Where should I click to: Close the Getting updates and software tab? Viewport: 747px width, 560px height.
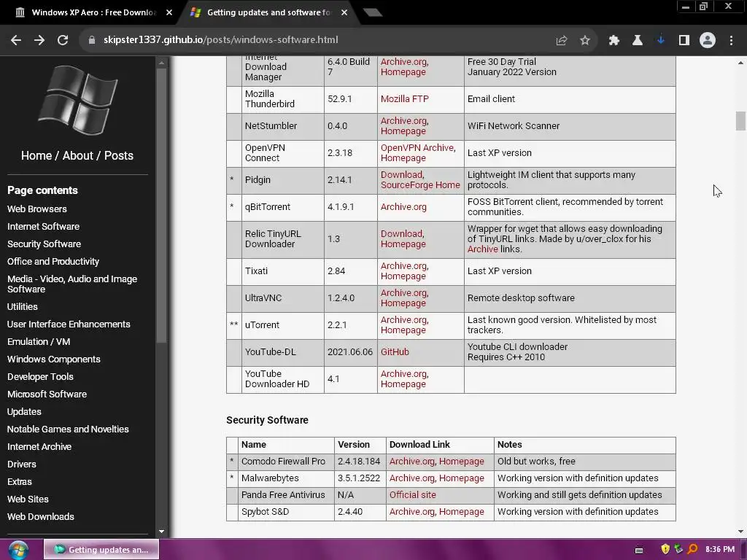click(x=344, y=12)
